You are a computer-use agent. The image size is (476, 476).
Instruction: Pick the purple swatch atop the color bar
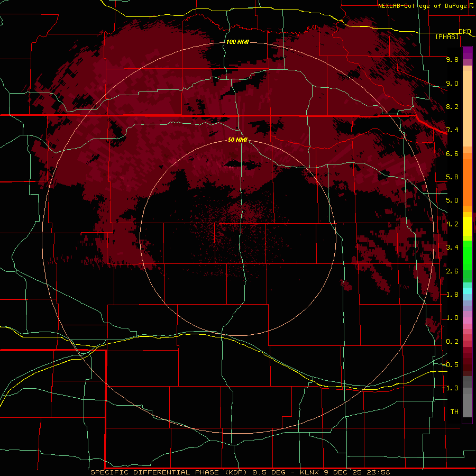click(467, 53)
